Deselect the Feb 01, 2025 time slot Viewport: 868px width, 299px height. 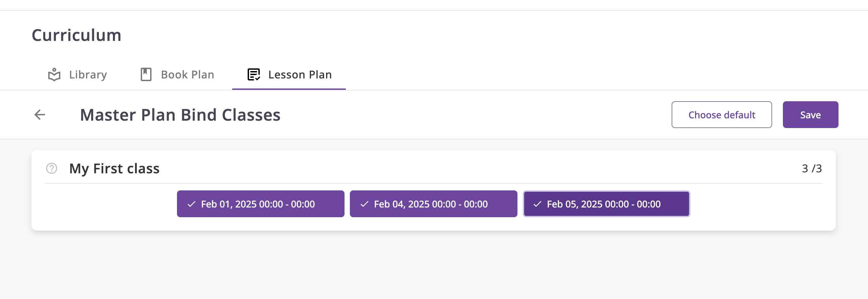pos(260,204)
